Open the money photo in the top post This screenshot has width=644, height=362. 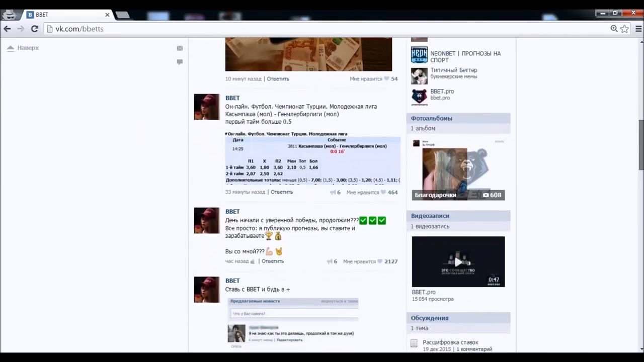[308, 54]
